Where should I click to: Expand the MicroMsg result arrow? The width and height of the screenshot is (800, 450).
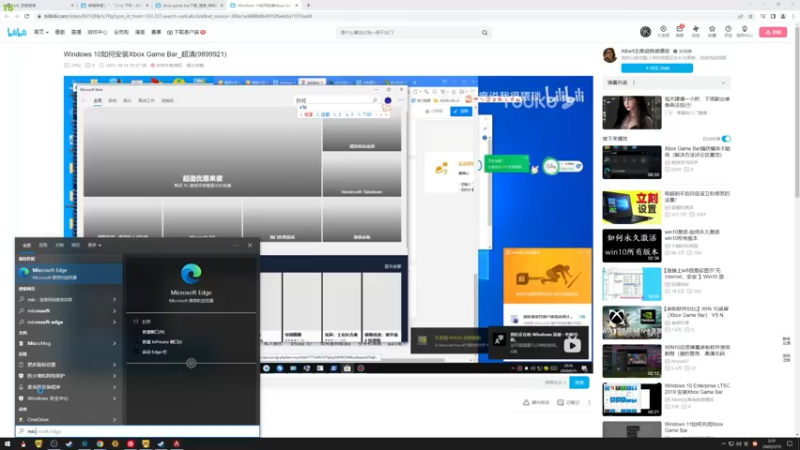(114, 343)
